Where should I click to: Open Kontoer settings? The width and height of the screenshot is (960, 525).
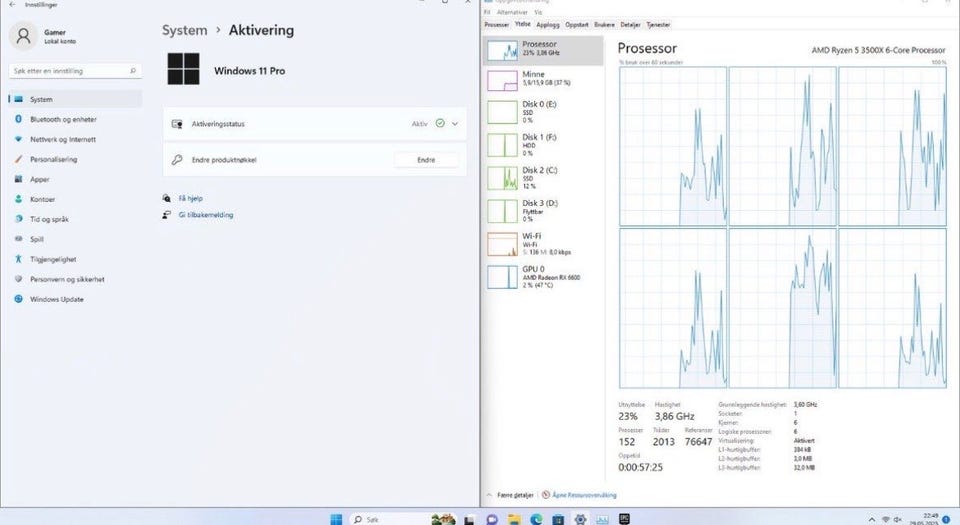pyautogui.click(x=75, y=199)
